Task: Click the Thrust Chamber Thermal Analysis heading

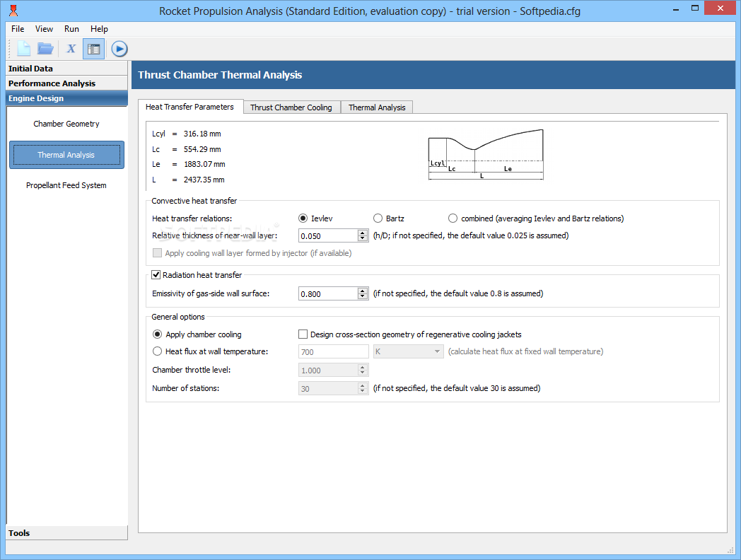Action: 220,75
